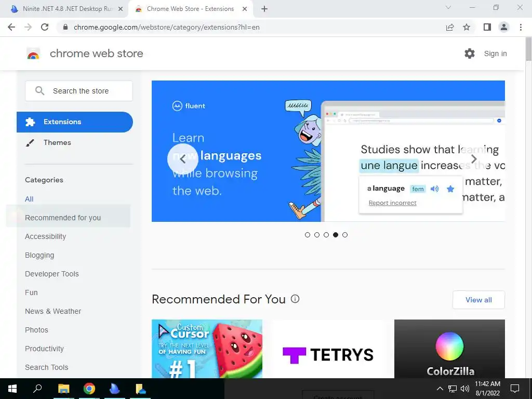Select first carousel dot
The height and width of the screenshot is (399, 532).
[308, 235]
